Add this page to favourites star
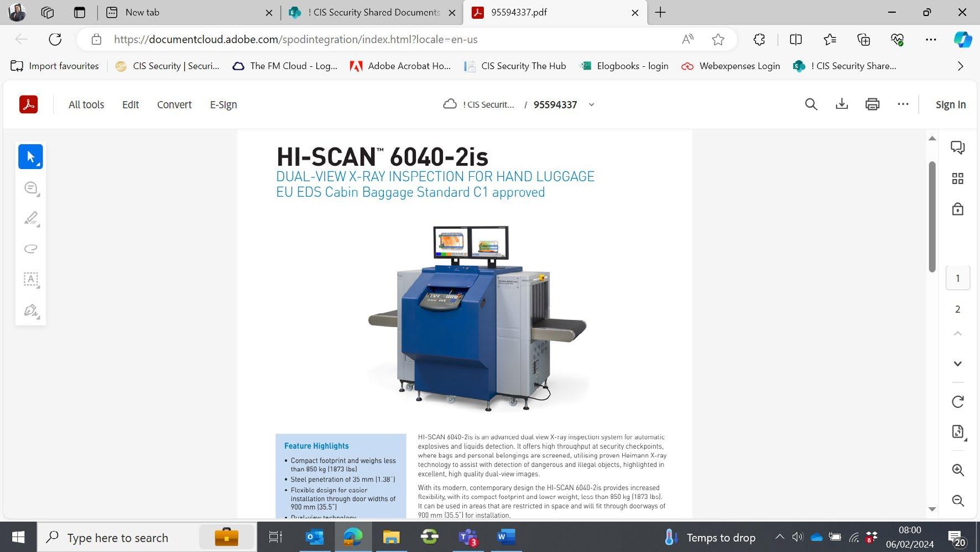 718,39
